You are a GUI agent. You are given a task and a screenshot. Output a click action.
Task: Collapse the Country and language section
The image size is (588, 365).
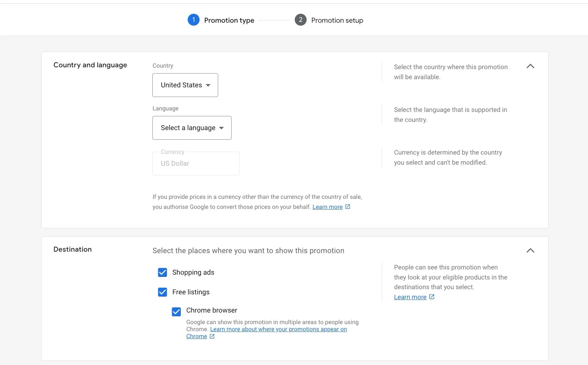[530, 66]
